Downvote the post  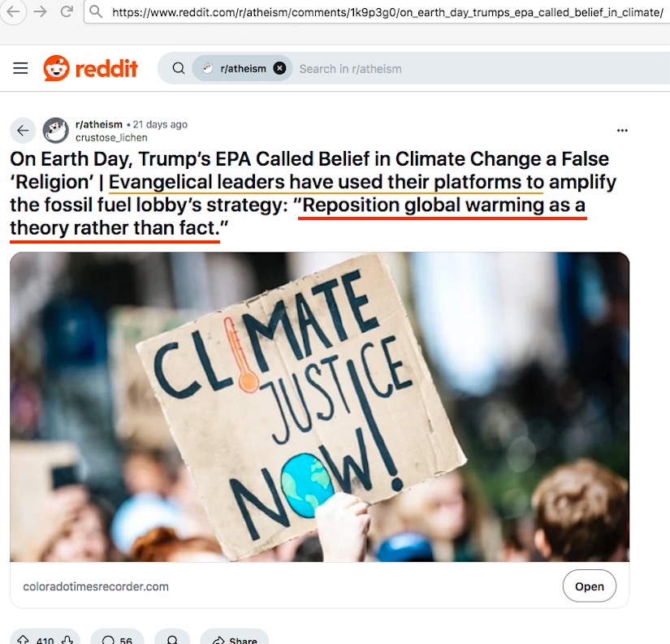tap(68, 640)
